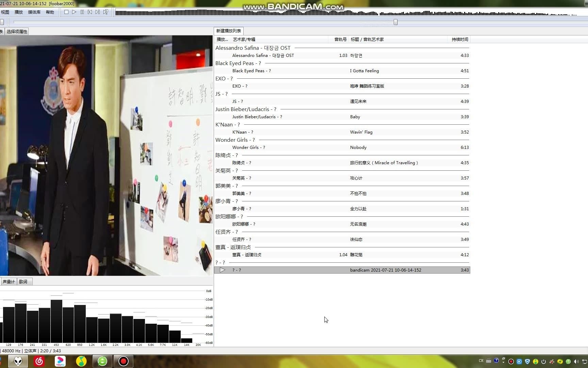Open the 视图 menu
Screen dimensions: 588x368
(x=5, y=12)
